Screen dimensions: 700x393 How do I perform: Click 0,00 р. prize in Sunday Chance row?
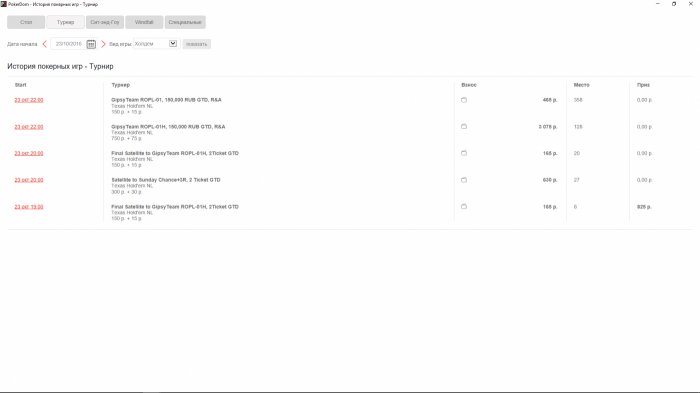pyautogui.click(x=645, y=180)
